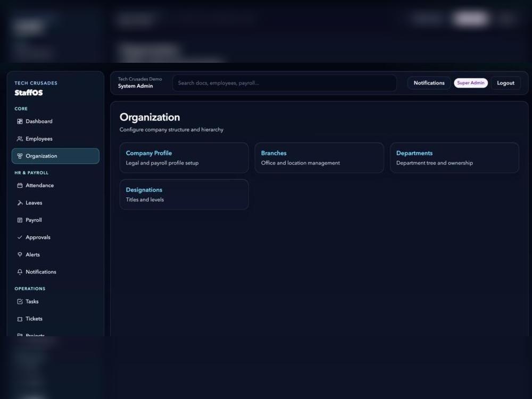Open the Company Profile card
This screenshot has width=532, height=399.
point(184,158)
